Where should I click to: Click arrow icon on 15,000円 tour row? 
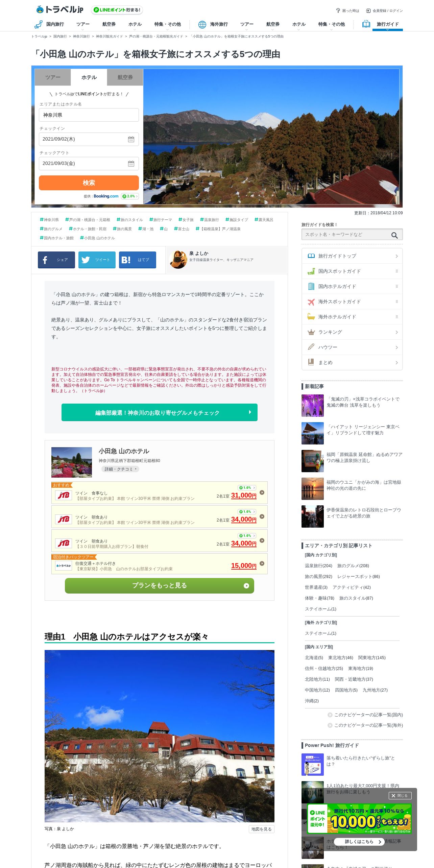click(x=262, y=563)
